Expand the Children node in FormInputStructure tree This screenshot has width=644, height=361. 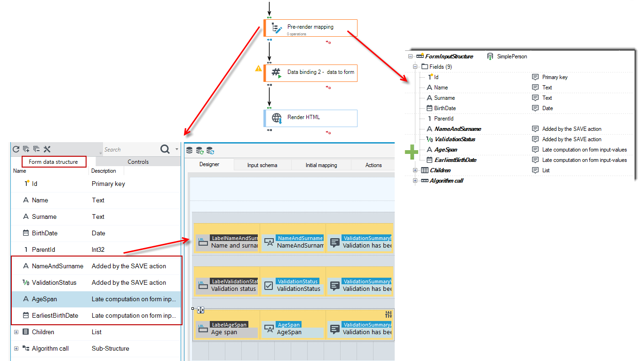click(415, 170)
